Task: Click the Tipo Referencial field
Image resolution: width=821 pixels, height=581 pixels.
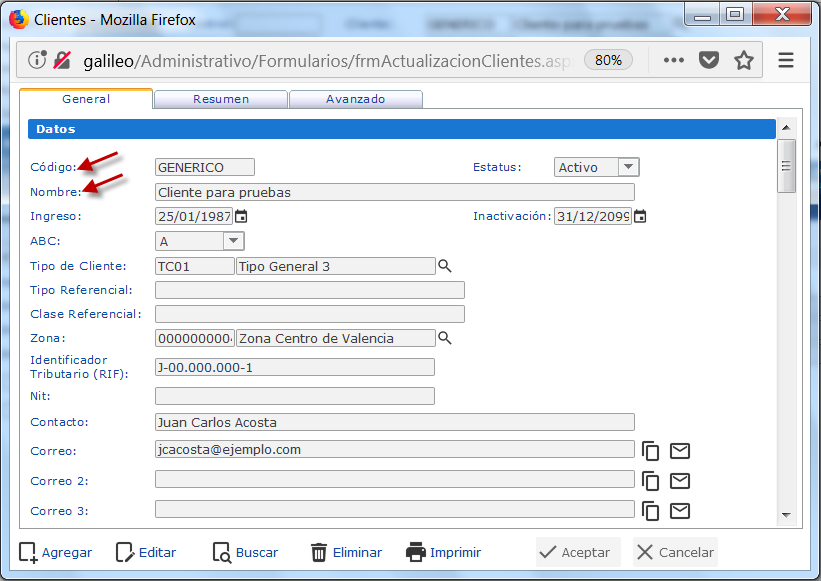Action: [x=309, y=290]
